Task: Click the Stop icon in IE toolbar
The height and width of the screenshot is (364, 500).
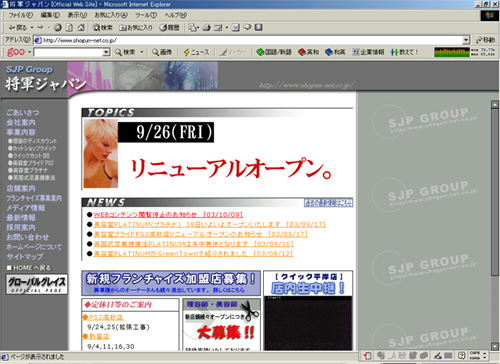Action: (58, 27)
